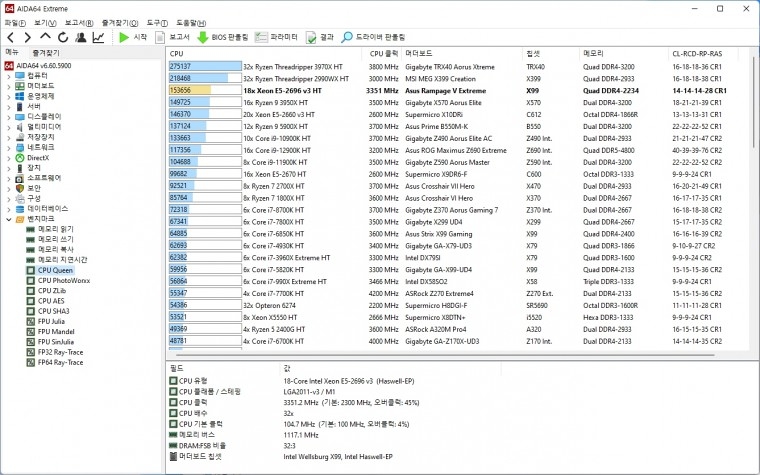Image resolution: width=760 pixels, height=475 pixels.
Task: Open 파라미터 parameters toolbar button
Action: point(276,37)
